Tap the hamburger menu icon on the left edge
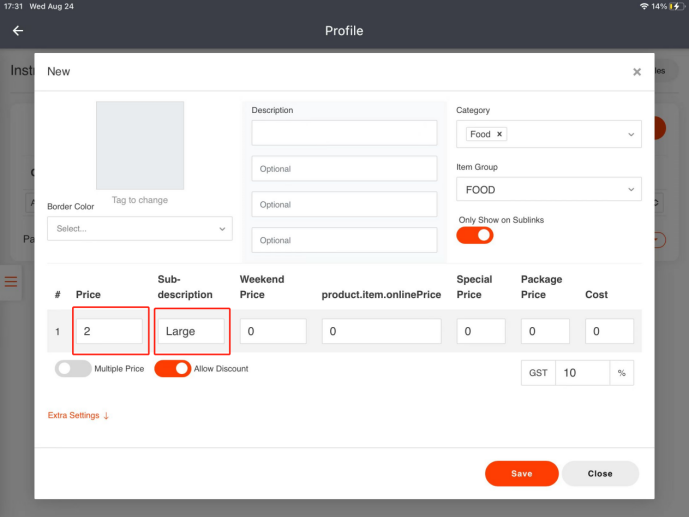 tap(12, 282)
